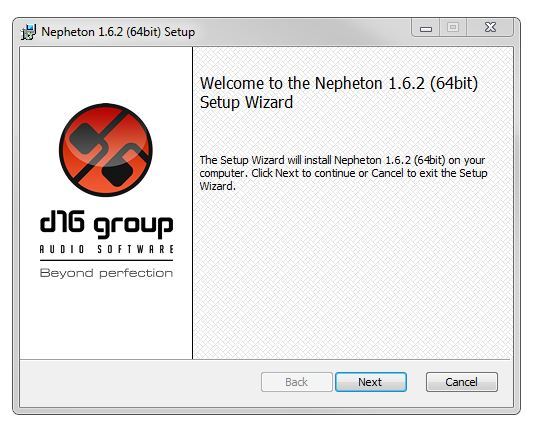
Task: Click the Setup Wizard description paragraph
Action: (343, 173)
